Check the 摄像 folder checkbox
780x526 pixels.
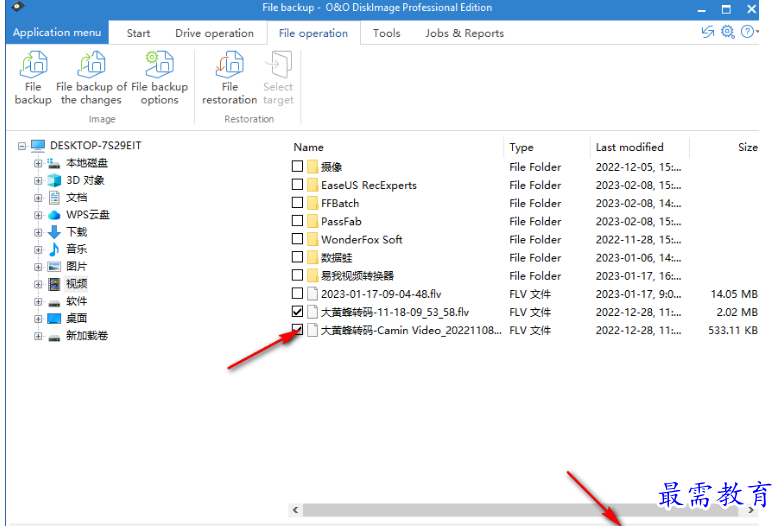tap(297, 166)
